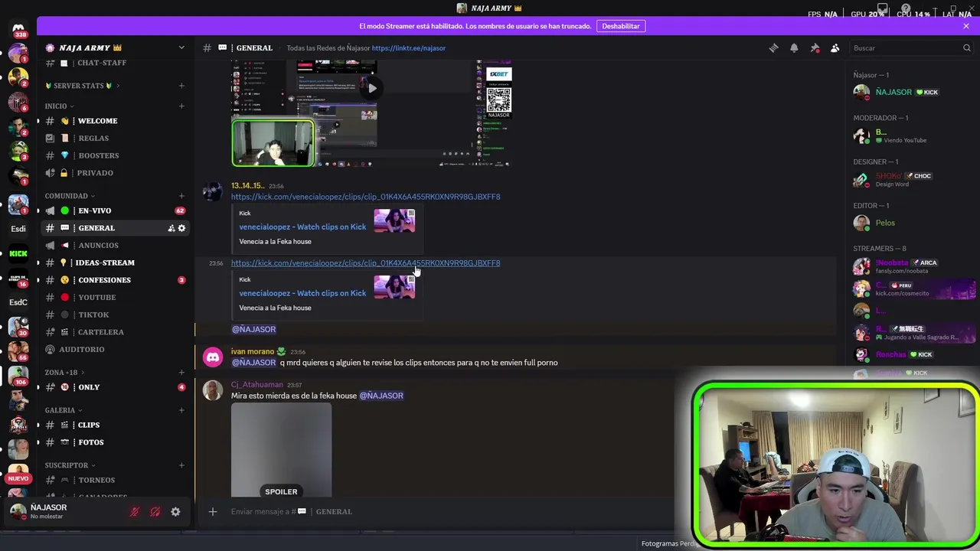Toggle microphone mute in user panel
980x551 pixels.
point(135,511)
